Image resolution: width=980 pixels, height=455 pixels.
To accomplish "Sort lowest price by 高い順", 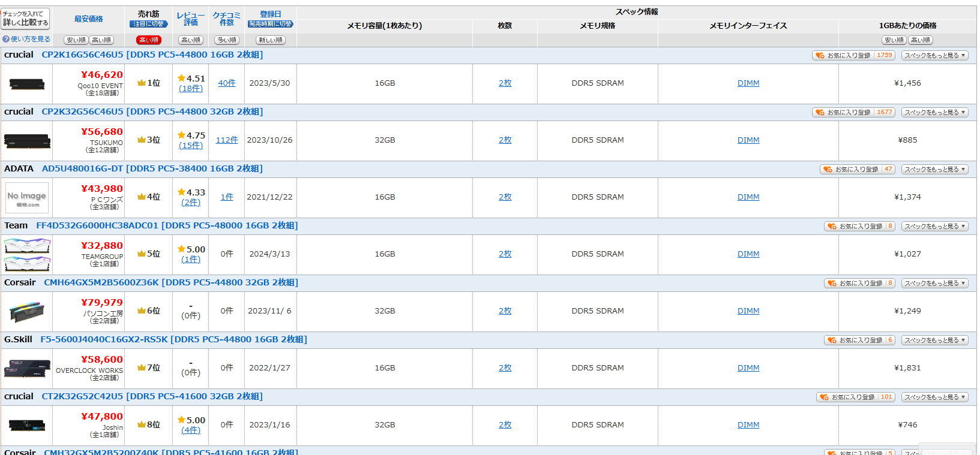I will [x=101, y=40].
